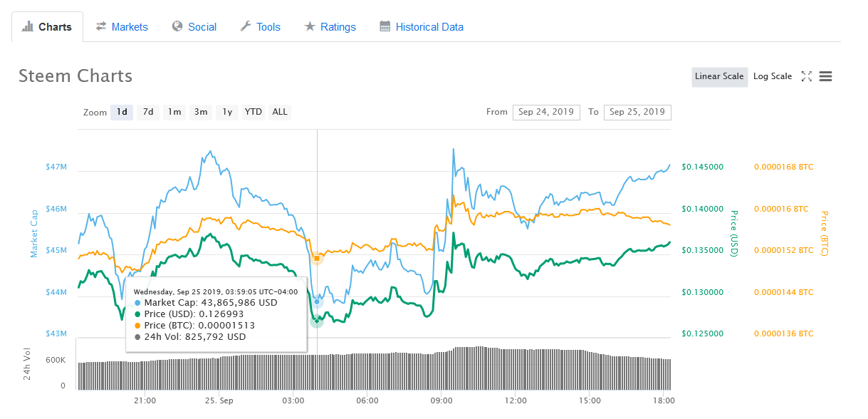Set zoom range to YTD
The width and height of the screenshot is (868, 419).
pos(253,112)
